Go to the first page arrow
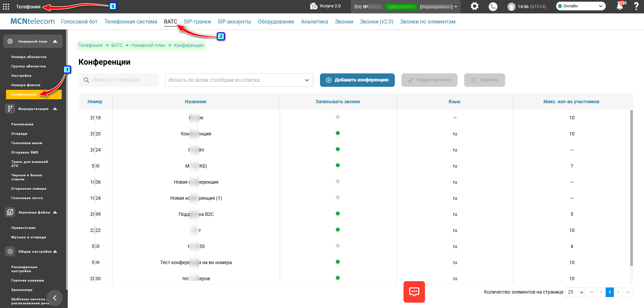This screenshot has height=308, width=644. (x=592, y=292)
